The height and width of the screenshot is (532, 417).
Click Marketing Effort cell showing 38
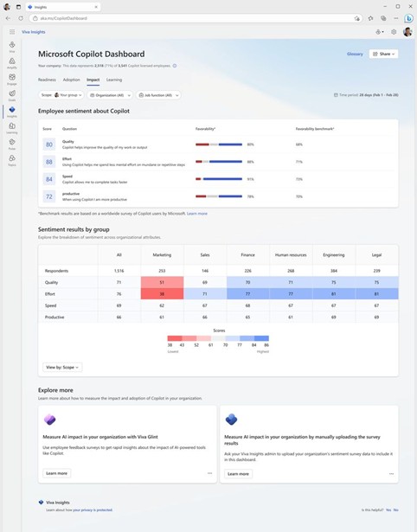coord(162,294)
